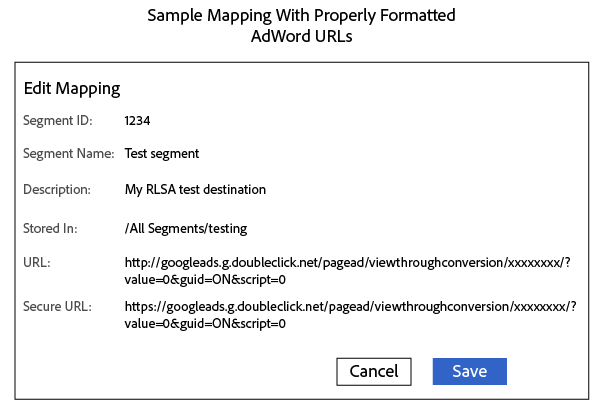
Task: Click the https googleads secure URL value
Action: click(349, 306)
